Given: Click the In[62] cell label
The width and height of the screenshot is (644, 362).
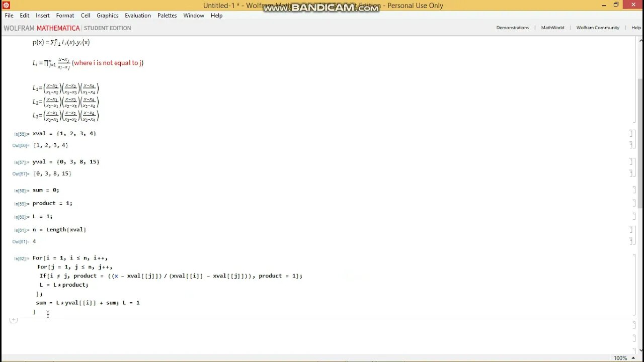Looking at the screenshot, I should (x=22, y=258).
